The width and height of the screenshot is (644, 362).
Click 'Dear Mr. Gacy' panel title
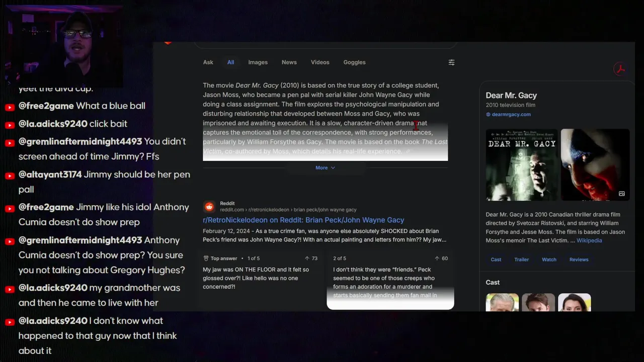point(511,96)
